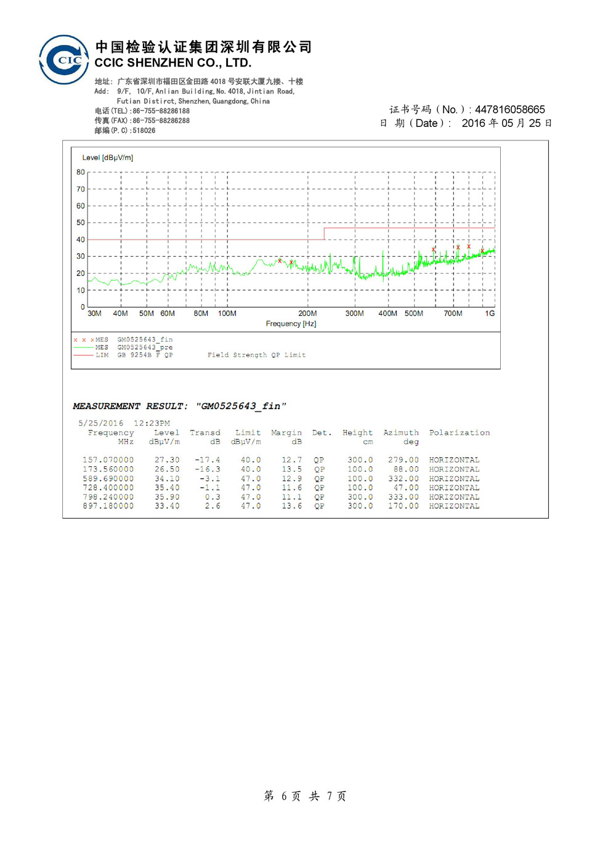Screen dimensions: 616x847
Task: Click the red x markers in the legend
Action: coord(84,340)
